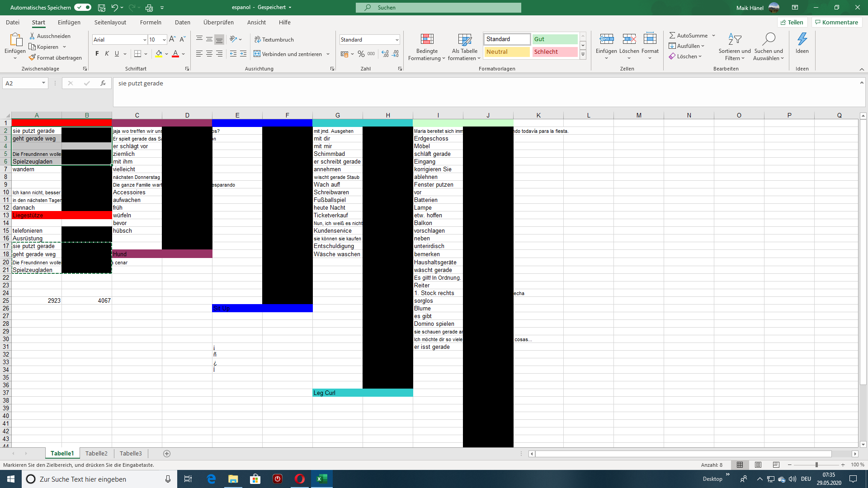Viewport: 868px width, 488px height.
Task: Open the font name dropdown Arial
Action: [x=144, y=40]
